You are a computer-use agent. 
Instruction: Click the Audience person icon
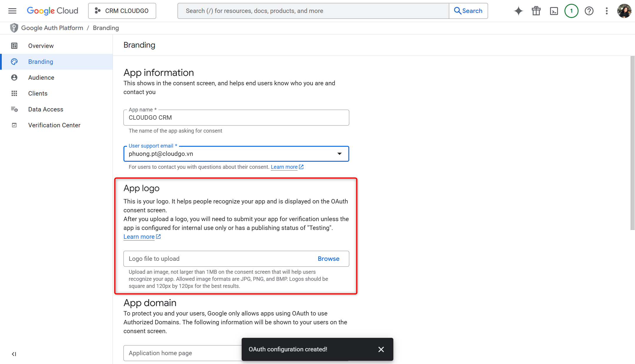pos(14,77)
